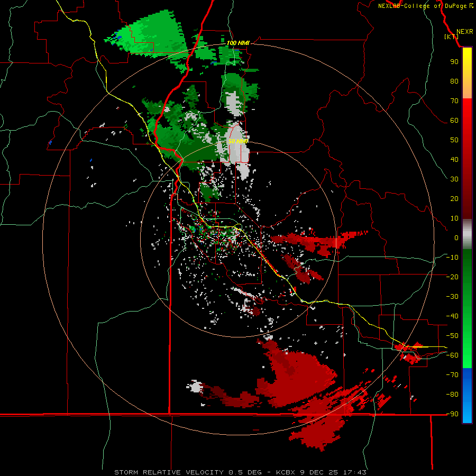
Task: Click the NEXR label above the scale
Action: [464, 32]
